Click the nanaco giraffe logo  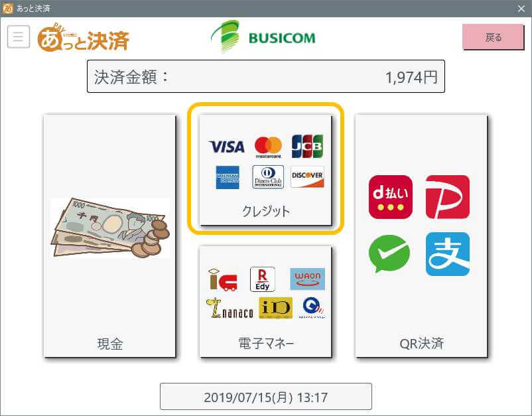point(230,308)
